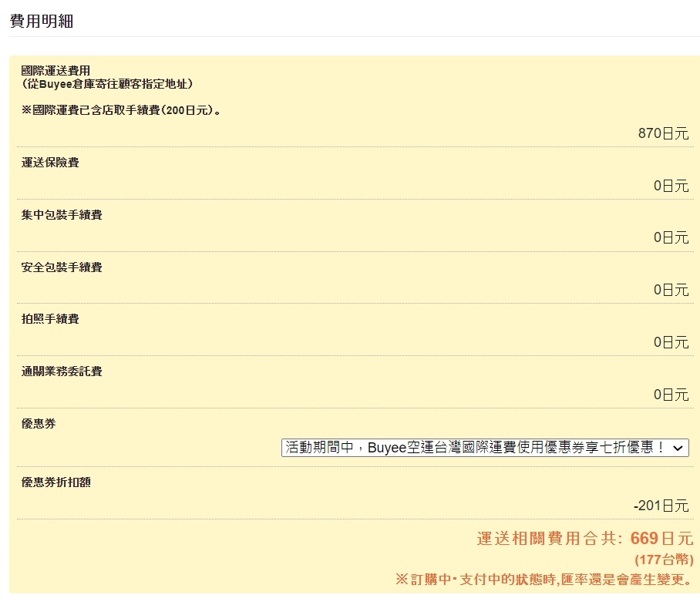Click the 669日元 total amount
This screenshot has width=700, height=605.
click(x=661, y=539)
